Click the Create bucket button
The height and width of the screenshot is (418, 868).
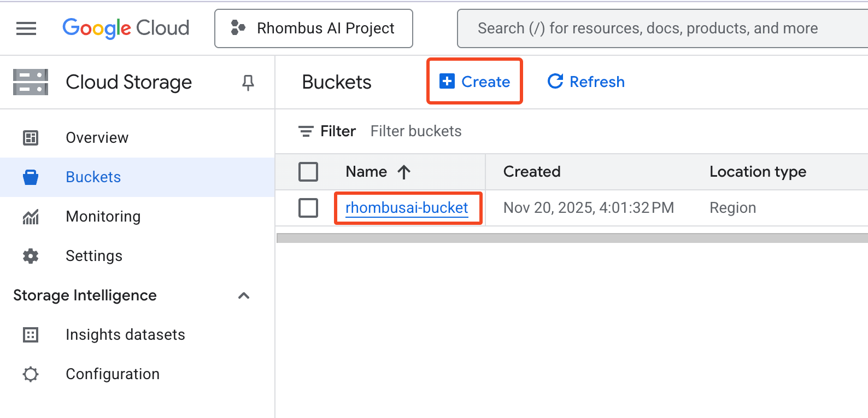[x=474, y=82]
